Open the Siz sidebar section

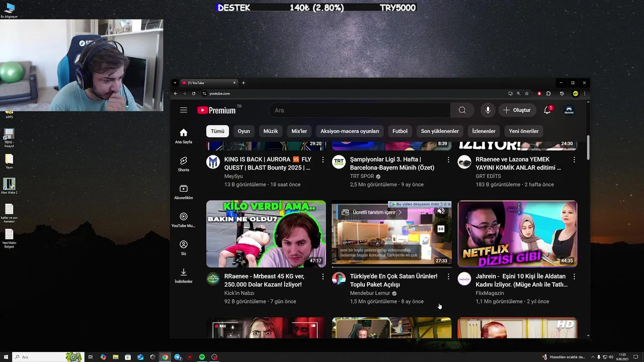pyautogui.click(x=184, y=247)
